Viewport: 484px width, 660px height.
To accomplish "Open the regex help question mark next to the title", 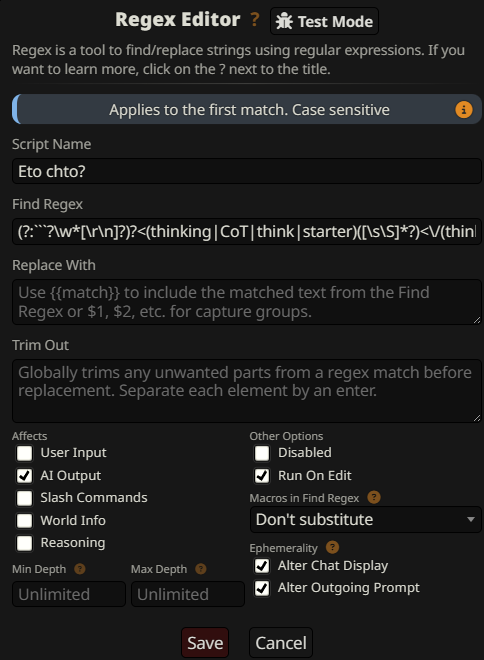I will [x=255, y=19].
